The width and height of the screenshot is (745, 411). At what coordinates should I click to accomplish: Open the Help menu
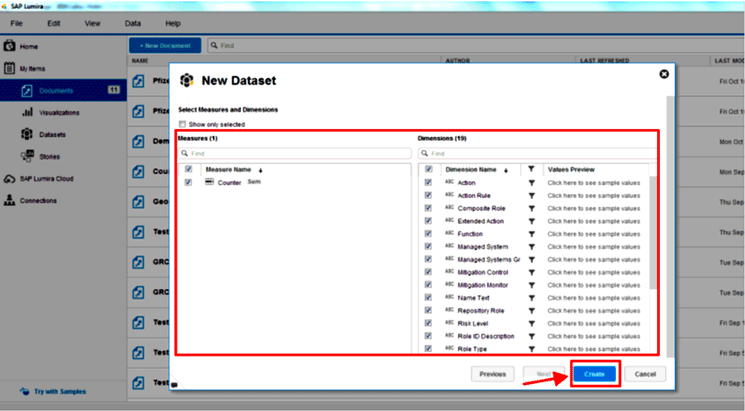[173, 23]
